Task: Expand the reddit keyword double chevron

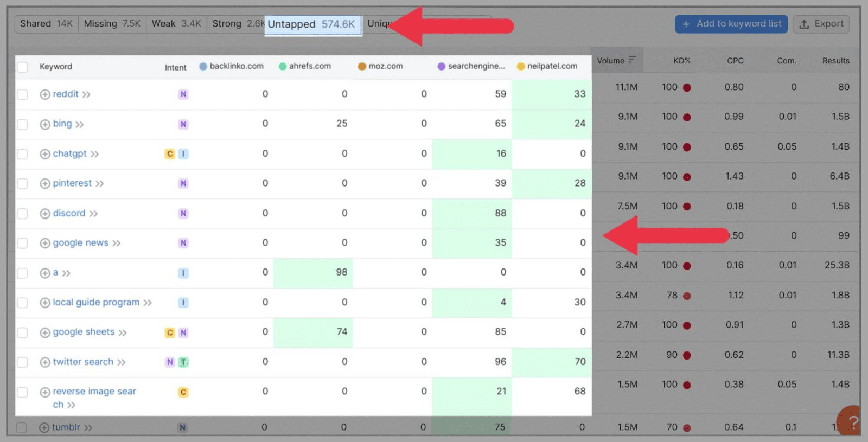Action: click(x=86, y=95)
